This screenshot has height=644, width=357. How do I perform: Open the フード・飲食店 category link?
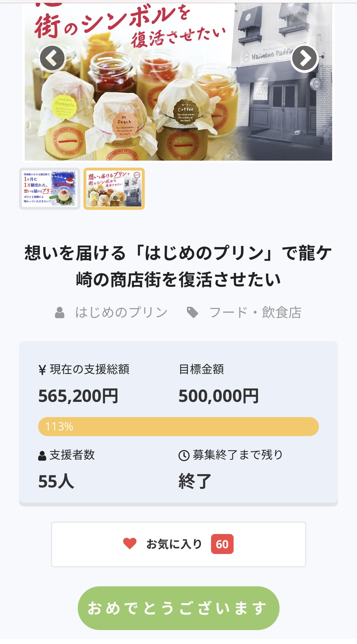click(x=255, y=312)
